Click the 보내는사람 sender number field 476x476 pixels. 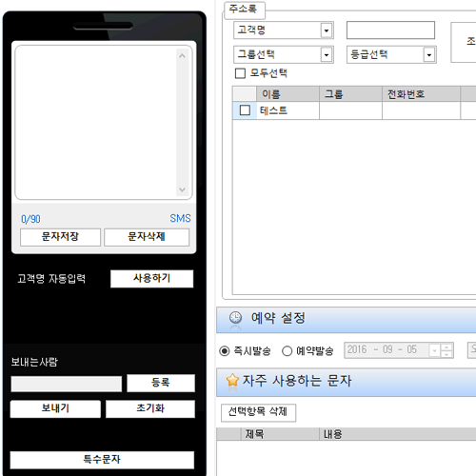coord(67,384)
